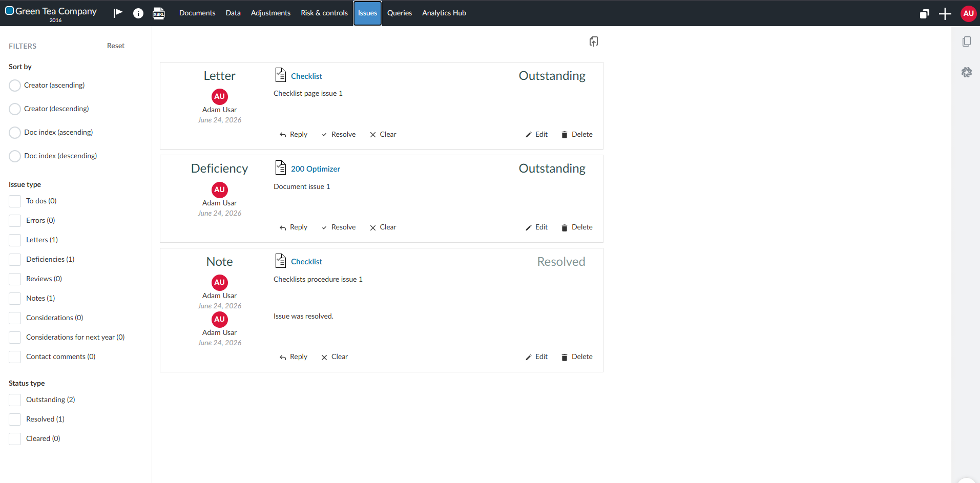Check the Contact comments (0) filter
This screenshot has width=980, height=483.
(15, 357)
